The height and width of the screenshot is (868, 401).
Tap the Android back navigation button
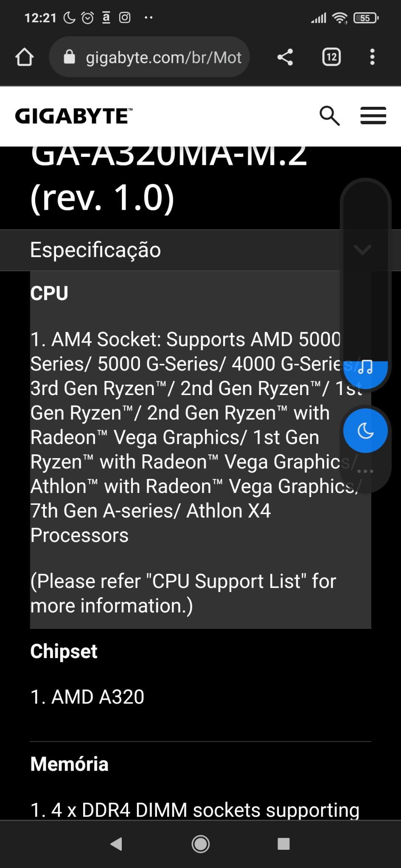[116, 843]
